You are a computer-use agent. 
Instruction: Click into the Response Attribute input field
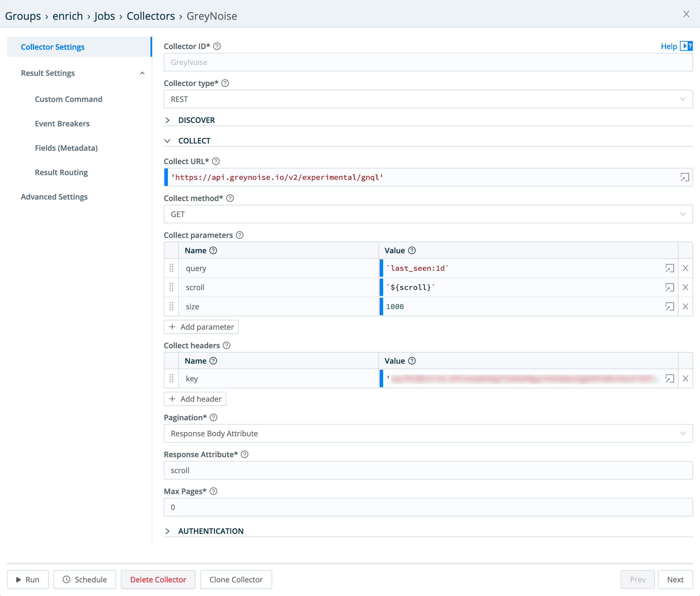point(428,470)
